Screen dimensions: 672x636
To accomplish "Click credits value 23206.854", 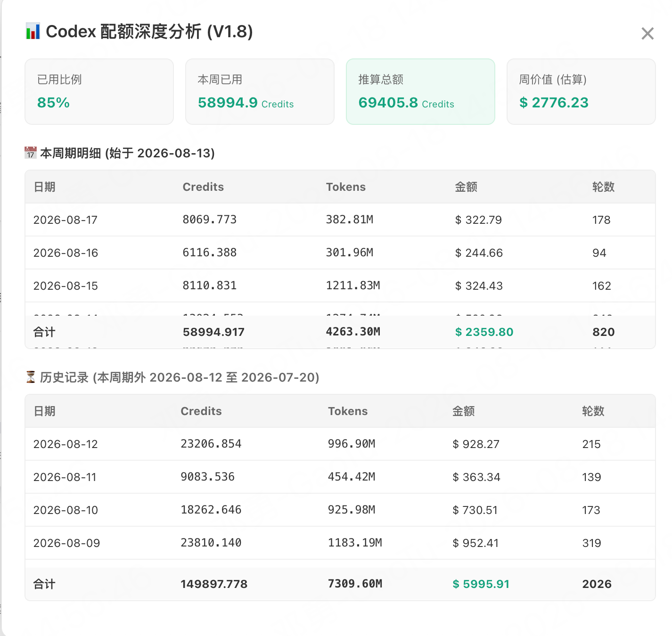I will 211,444.
